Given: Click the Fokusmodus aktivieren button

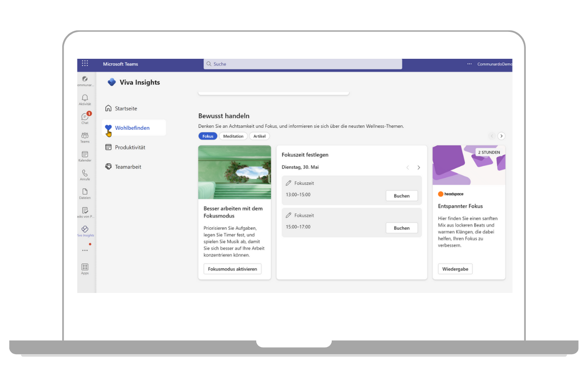Looking at the screenshot, I should click(x=232, y=269).
